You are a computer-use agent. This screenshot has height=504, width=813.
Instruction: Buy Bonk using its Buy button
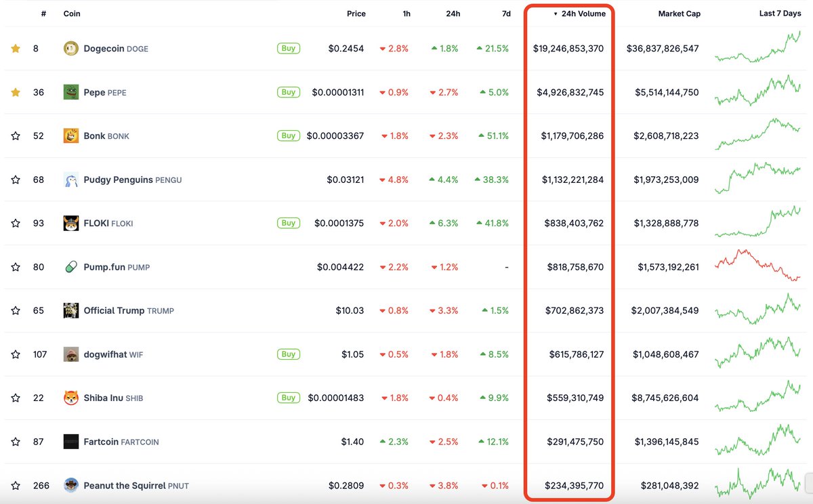coord(289,135)
